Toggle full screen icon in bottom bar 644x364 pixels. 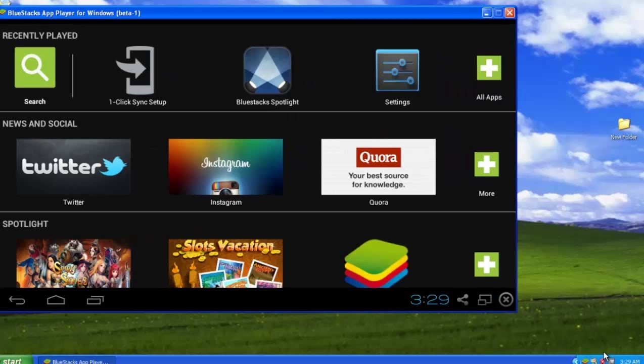(484, 300)
